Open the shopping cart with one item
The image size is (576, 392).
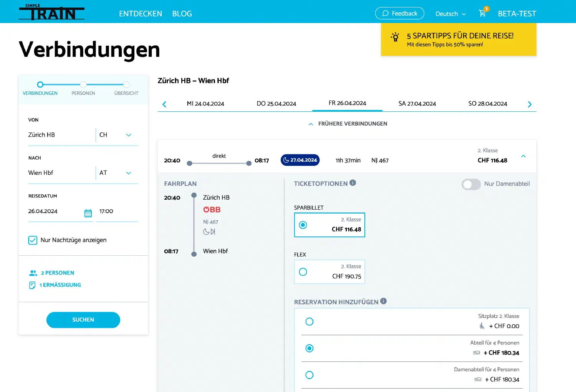point(482,13)
